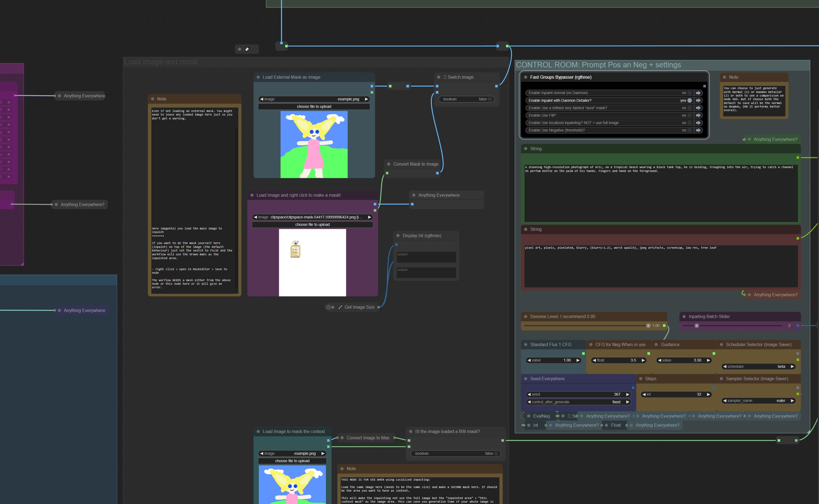Open the scheduler beta selector
Image resolution: width=819 pixels, height=504 pixels.
(x=759, y=366)
